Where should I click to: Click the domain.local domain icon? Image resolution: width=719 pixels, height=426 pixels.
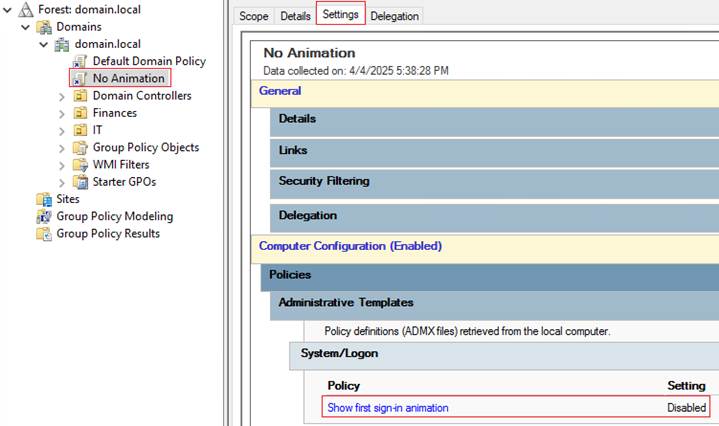[x=62, y=44]
